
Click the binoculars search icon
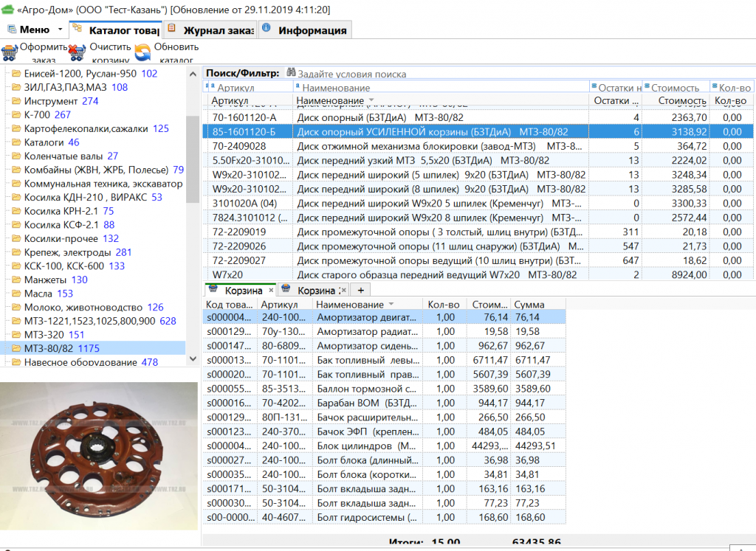(291, 73)
